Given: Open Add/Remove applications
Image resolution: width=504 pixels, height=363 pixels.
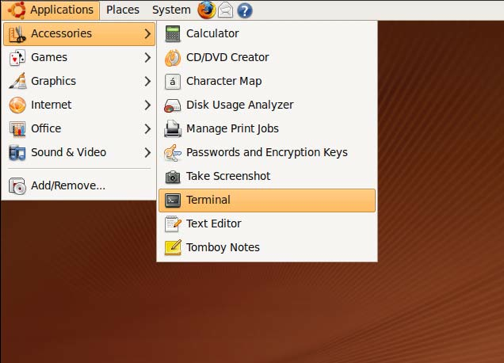Looking at the screenshot, I should [79, 185].
